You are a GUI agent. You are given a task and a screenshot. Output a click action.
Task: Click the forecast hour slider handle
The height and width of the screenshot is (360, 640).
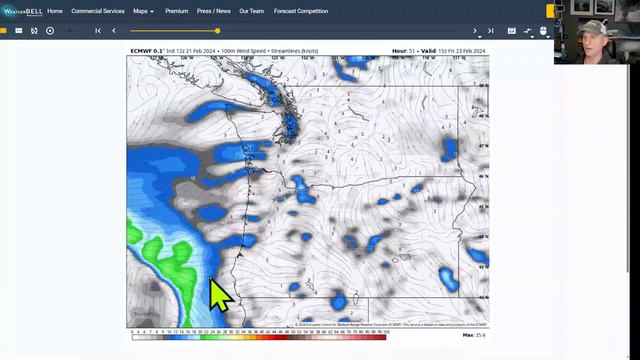(x=218, y=31)
